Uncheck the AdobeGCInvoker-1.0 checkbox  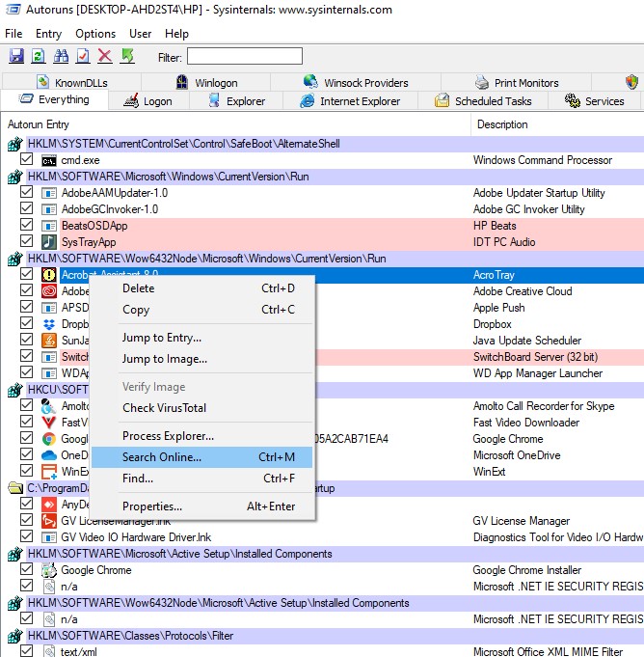(x=26, y=208)
